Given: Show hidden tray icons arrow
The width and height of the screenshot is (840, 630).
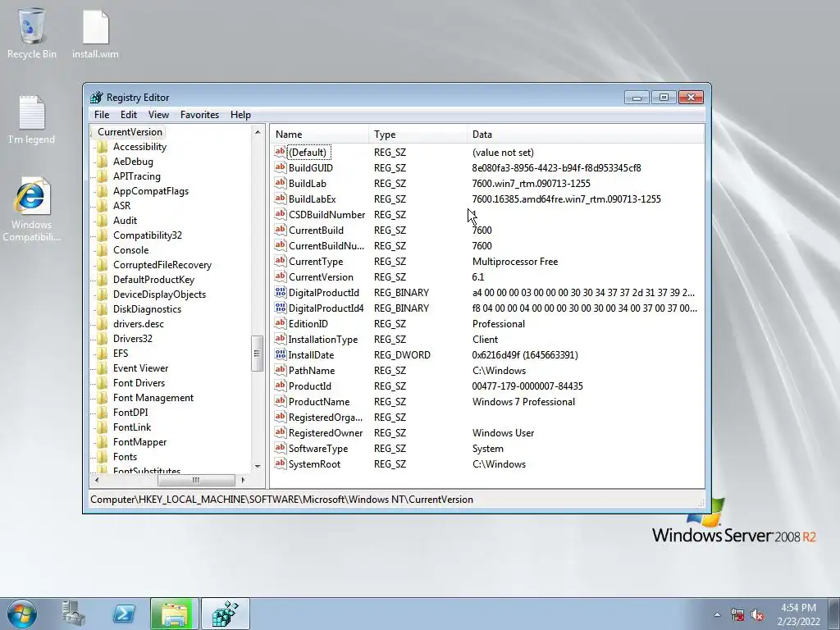Looking at the screenshot, I should 717,614.
